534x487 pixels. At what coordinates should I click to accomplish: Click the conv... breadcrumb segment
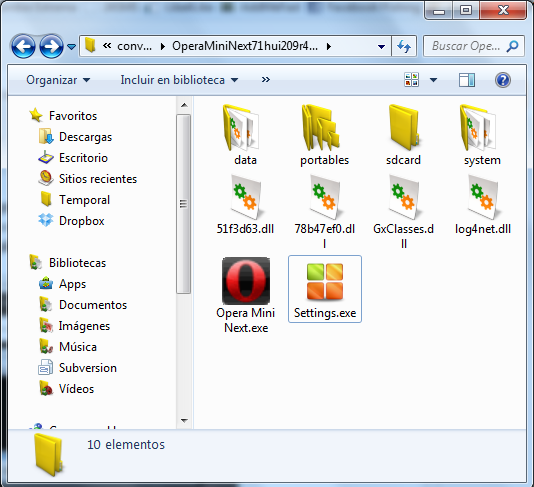[x=134, y=46]
